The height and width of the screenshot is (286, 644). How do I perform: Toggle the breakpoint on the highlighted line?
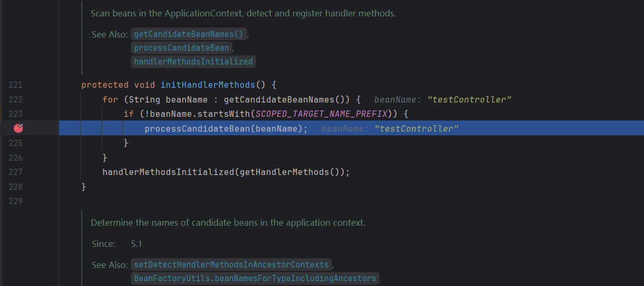(x=18, y=128)
